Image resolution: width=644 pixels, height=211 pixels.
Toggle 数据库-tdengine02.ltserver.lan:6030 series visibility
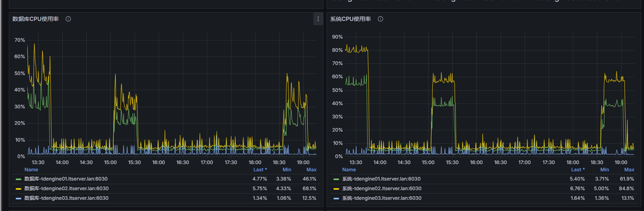point(66,189)
